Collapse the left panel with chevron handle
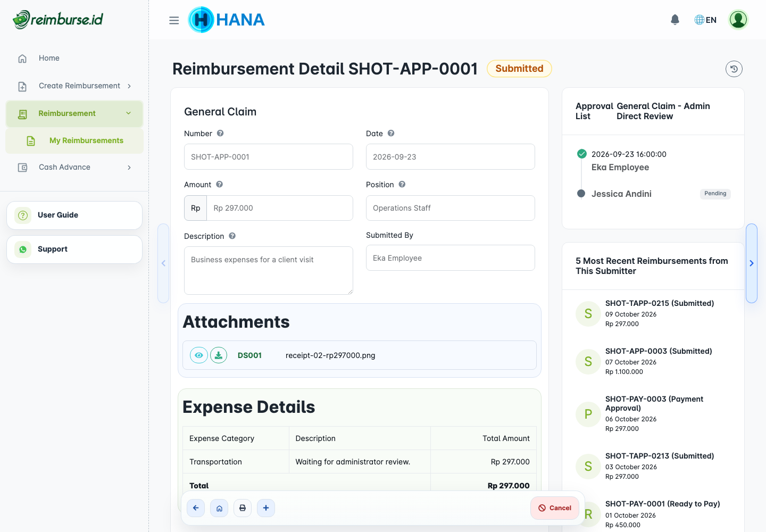Screen dimensions: 766x532 163,263
